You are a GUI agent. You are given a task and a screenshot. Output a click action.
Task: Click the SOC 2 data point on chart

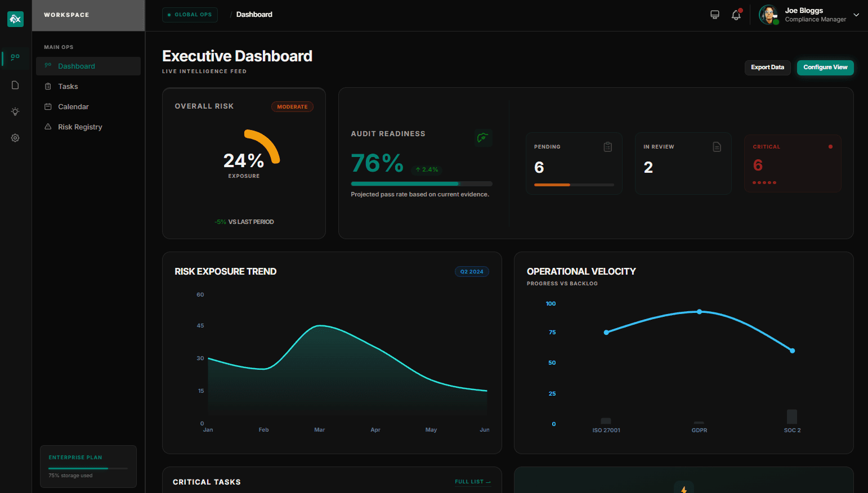pos(793,351)
